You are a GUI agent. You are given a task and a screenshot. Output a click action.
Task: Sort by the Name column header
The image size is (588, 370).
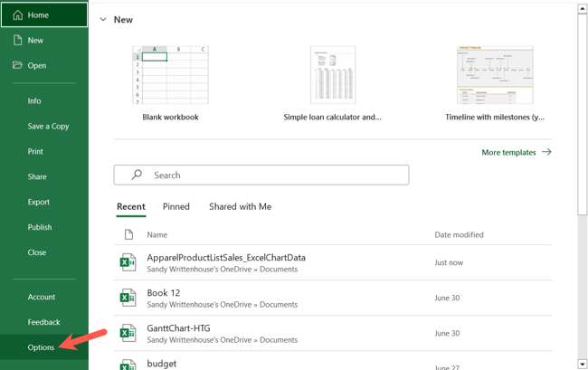coord(156,234)
